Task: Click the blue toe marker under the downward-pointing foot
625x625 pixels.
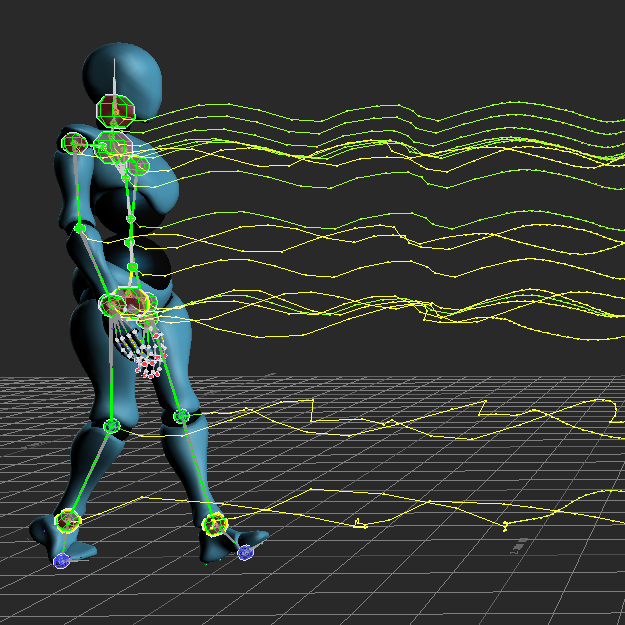Action: pos(61,561)
